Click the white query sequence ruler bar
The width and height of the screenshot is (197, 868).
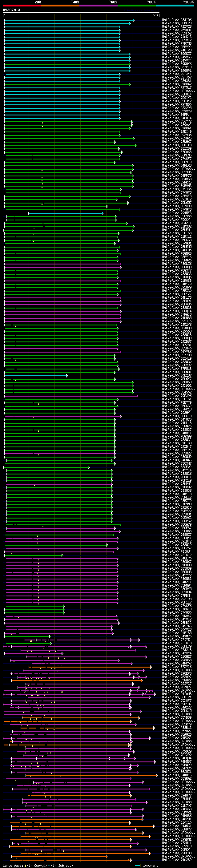pos(81,13)
